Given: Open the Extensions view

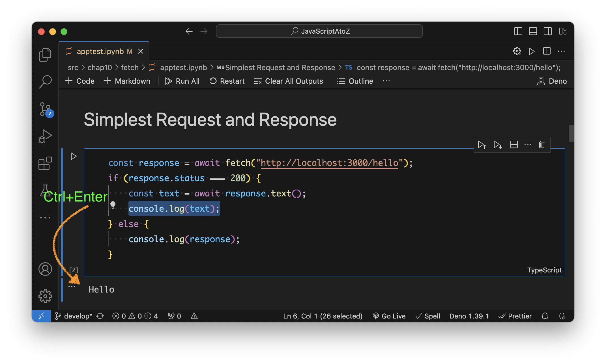Looking at the screenshot, I should 45,163.
